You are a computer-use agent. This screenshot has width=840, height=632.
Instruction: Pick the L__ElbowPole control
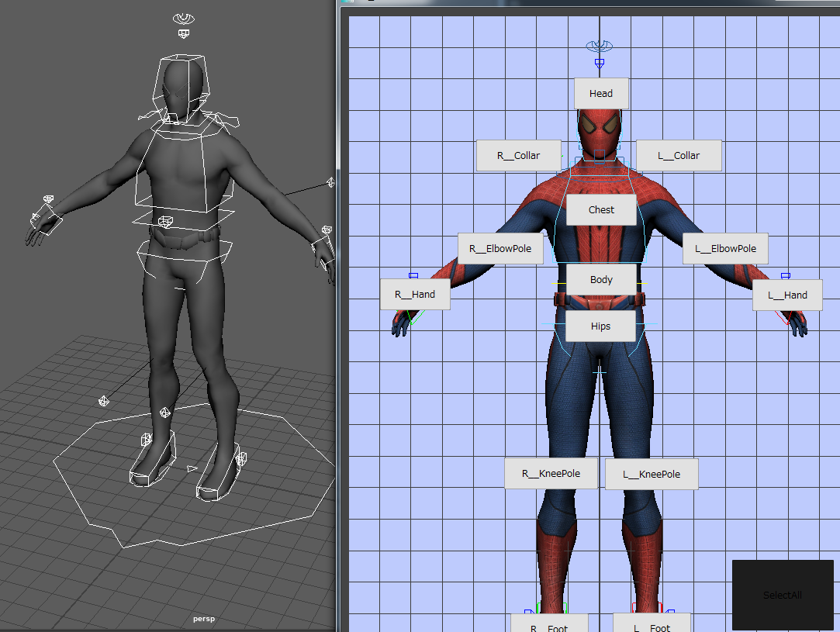725,248
